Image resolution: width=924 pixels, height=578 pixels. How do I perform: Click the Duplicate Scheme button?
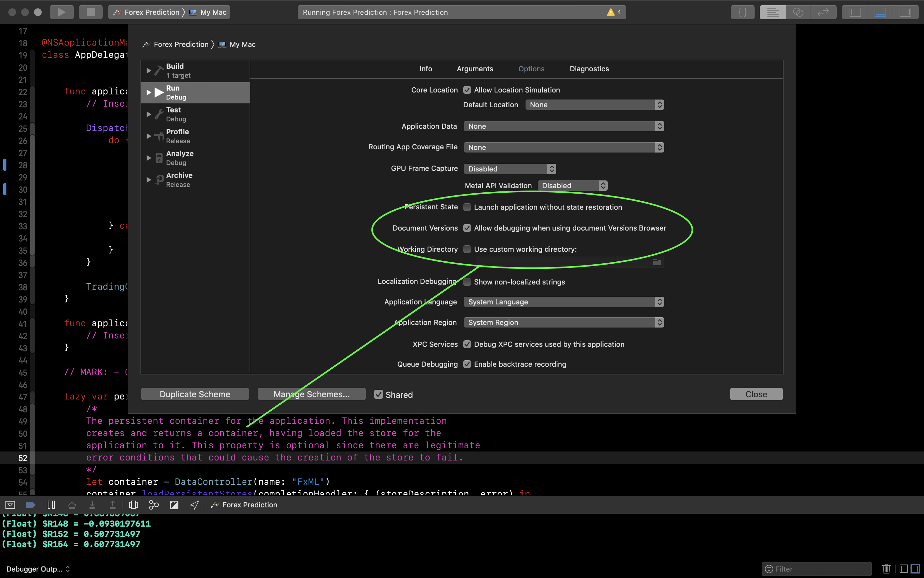(x=195, y=394)
